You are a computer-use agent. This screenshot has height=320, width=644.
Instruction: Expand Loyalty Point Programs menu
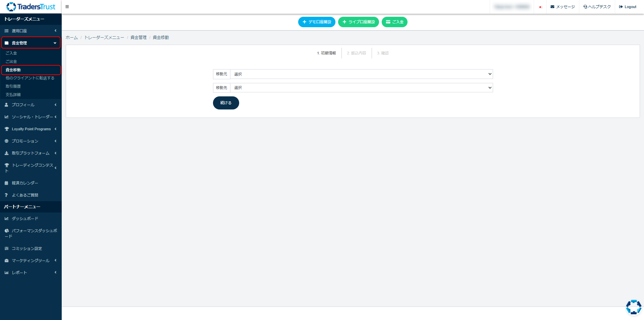[31, 129]
